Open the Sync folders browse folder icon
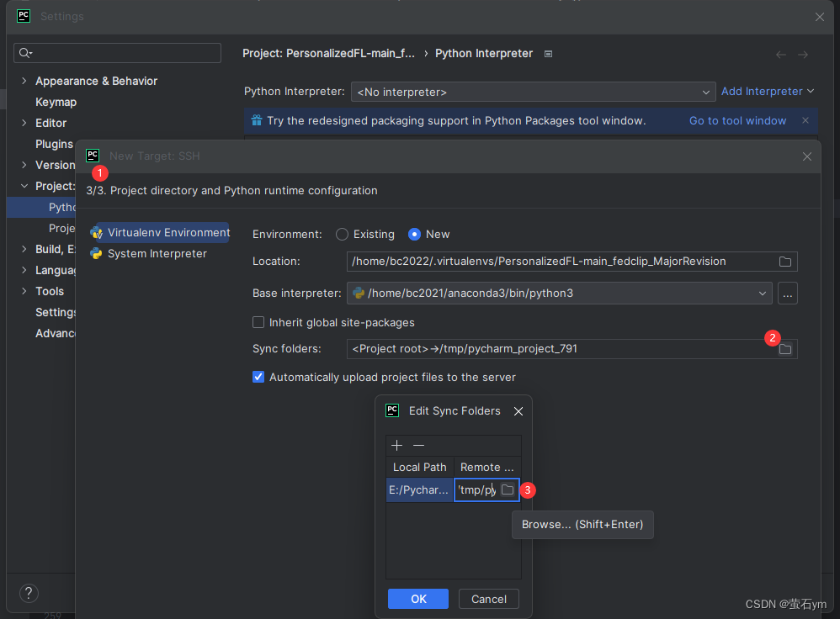 point(784,349)
